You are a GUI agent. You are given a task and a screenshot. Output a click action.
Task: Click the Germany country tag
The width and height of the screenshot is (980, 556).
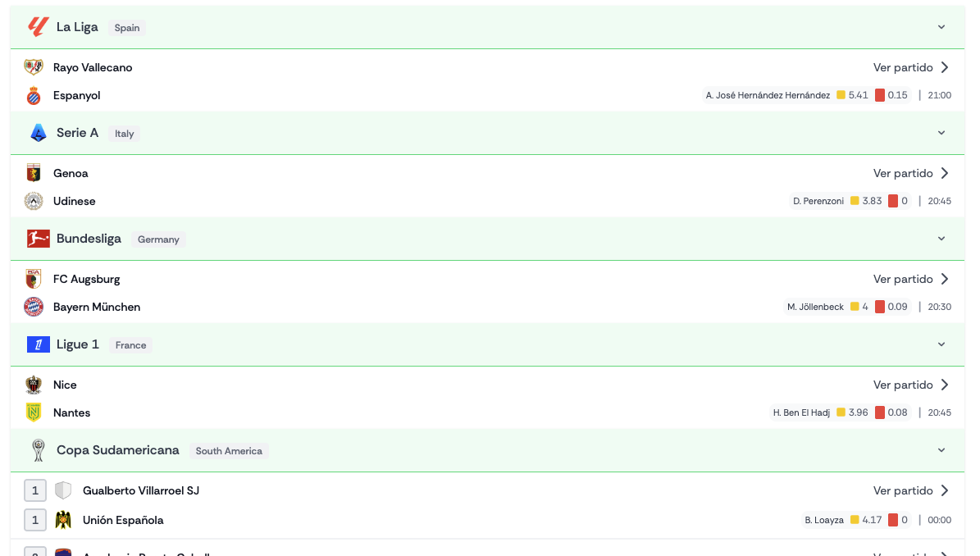[158, 239]
